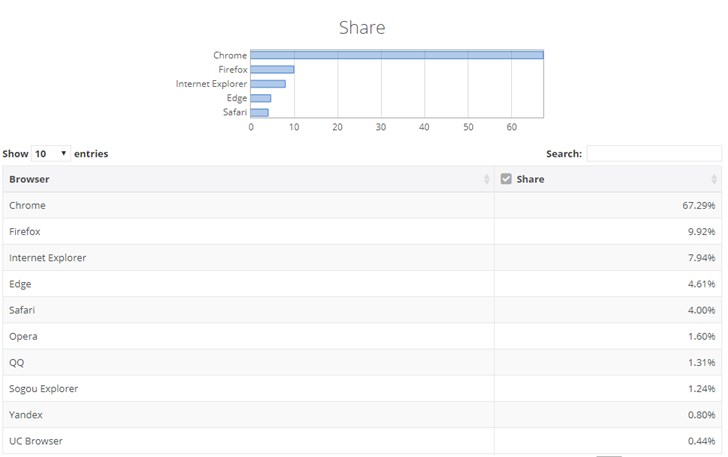Uncheck the Share column checkbox

point(506,179)
